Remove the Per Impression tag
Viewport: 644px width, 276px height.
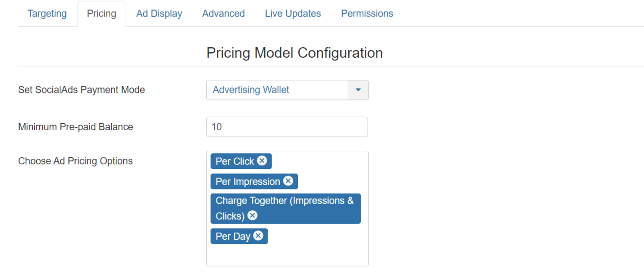[x=288, y=181]
